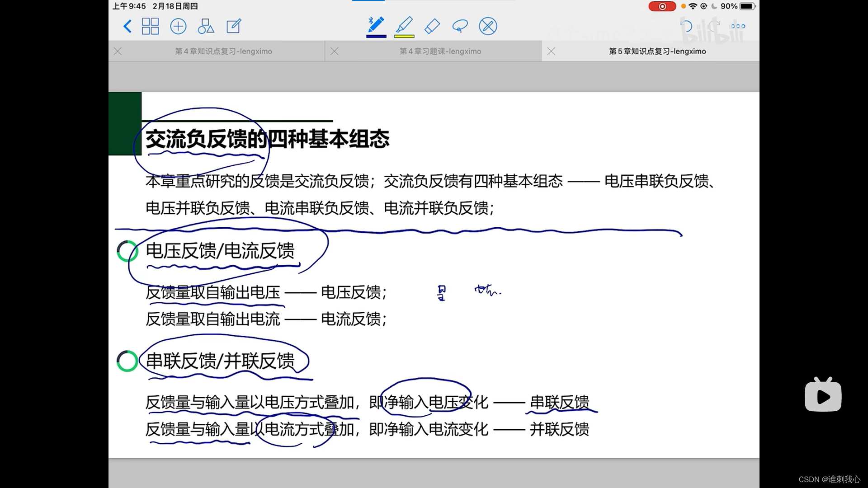Toggle the read-only pen-disabled mode icon
This screenshot has width=868, height=488.
(x=488, y=26)
